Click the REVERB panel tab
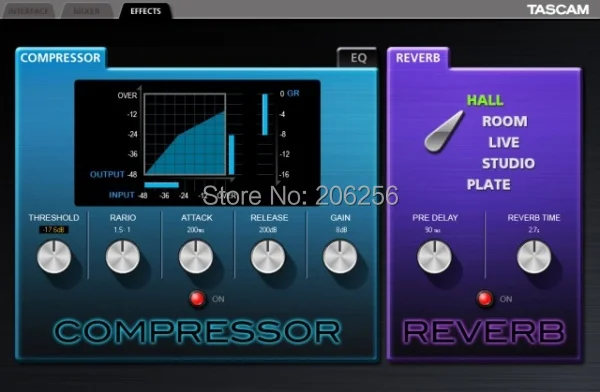600x392 pixels. 418,58
